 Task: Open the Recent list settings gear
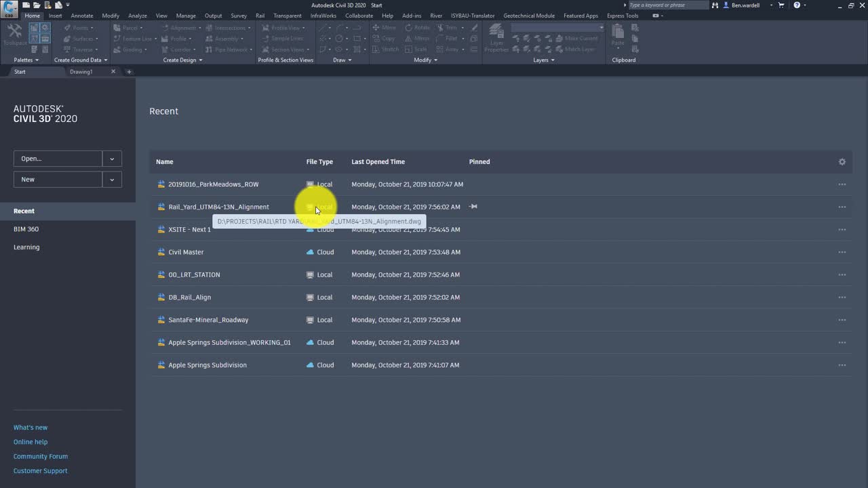(x=842, y=162)
